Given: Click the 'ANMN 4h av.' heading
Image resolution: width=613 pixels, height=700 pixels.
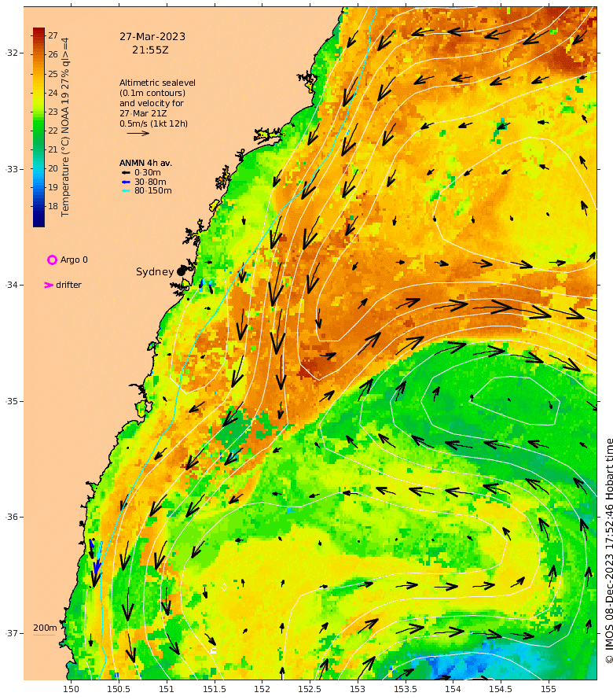Looking at the screenshot, I should click(x=145, y=163).
